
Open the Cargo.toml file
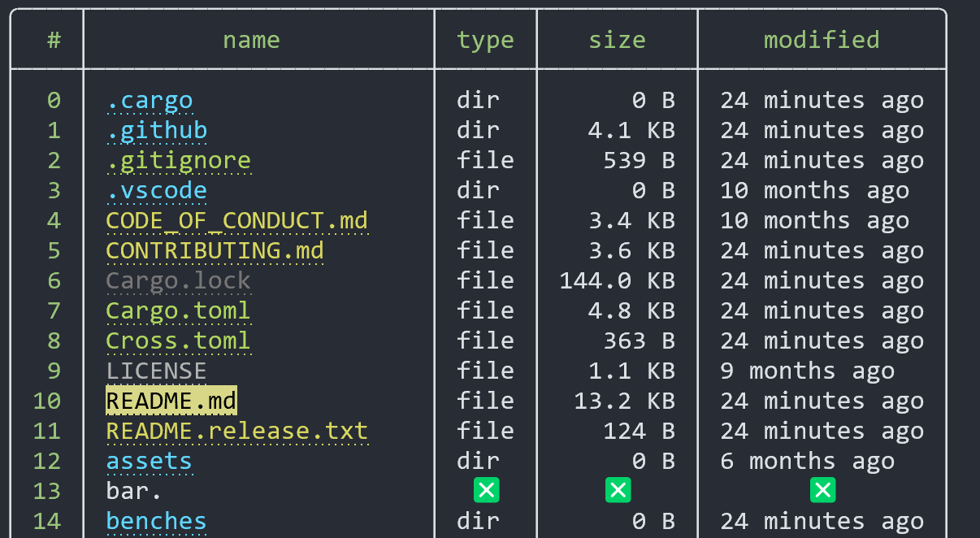[178, 310]
